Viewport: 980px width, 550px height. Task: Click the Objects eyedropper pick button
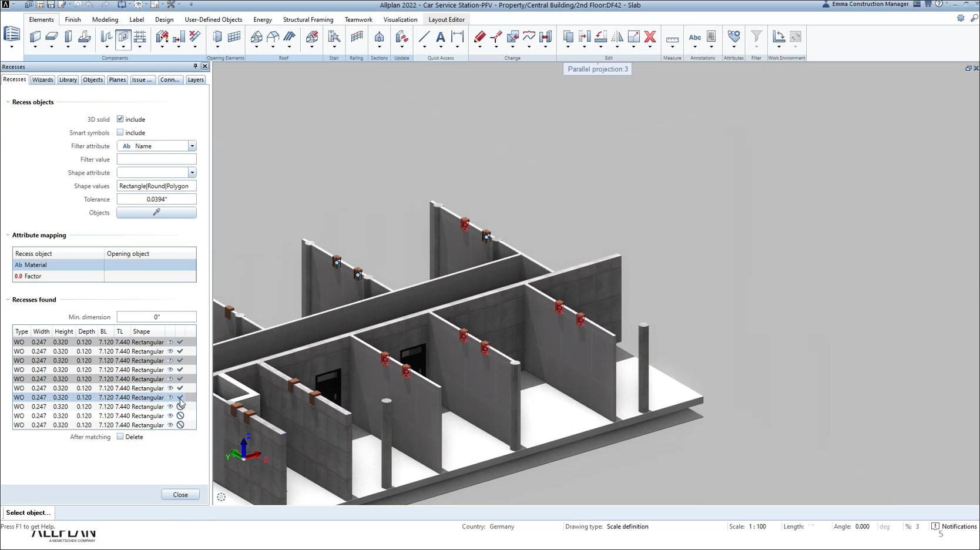(156, 213)
